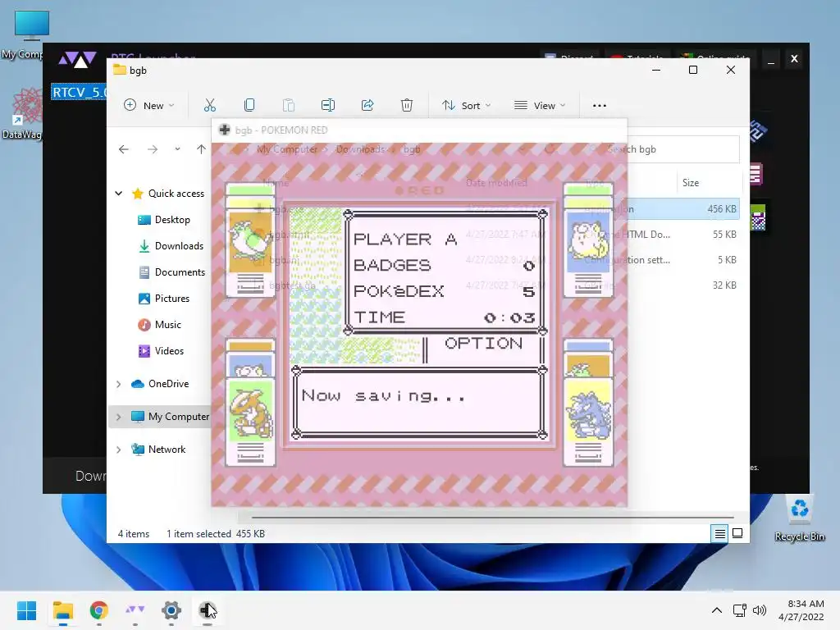The height and width of the screenshot is (630, 840).
Task: Click the volume speaker tray icon
Action: (x=760, y=610)
